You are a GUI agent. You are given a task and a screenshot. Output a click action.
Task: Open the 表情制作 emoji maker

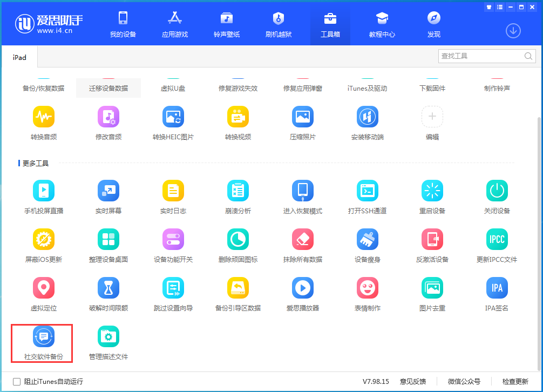coord(367,293)
